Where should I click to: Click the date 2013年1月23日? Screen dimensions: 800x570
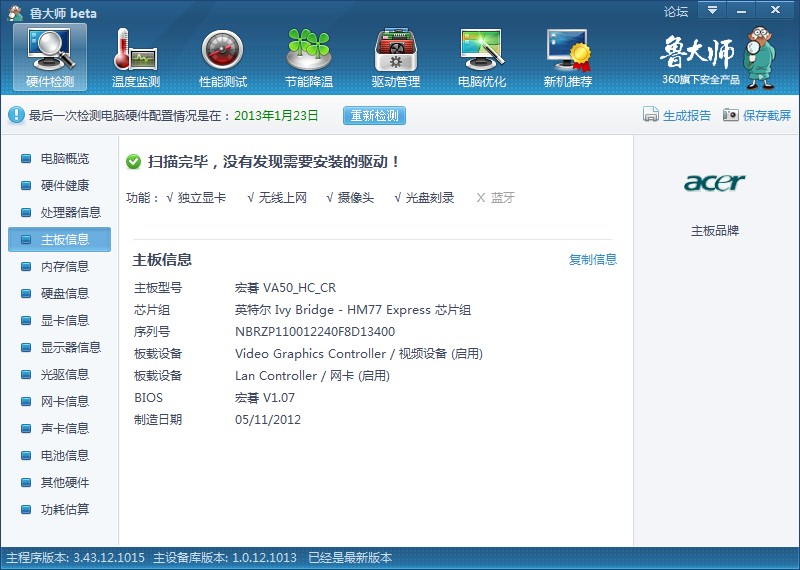(x=276, y=115)
